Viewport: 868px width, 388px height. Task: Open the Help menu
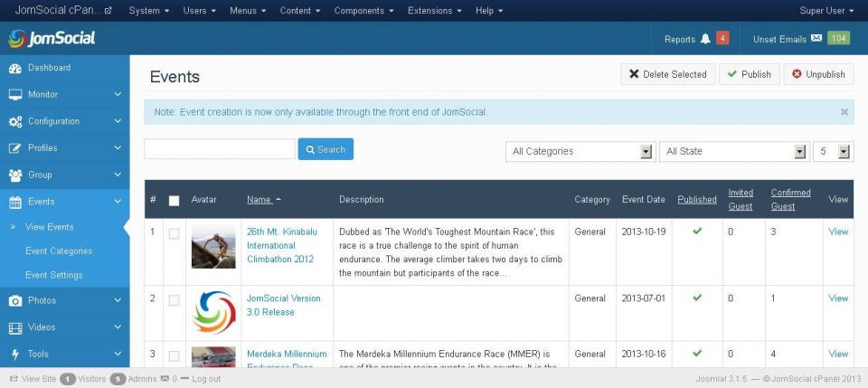click(489, 11)
